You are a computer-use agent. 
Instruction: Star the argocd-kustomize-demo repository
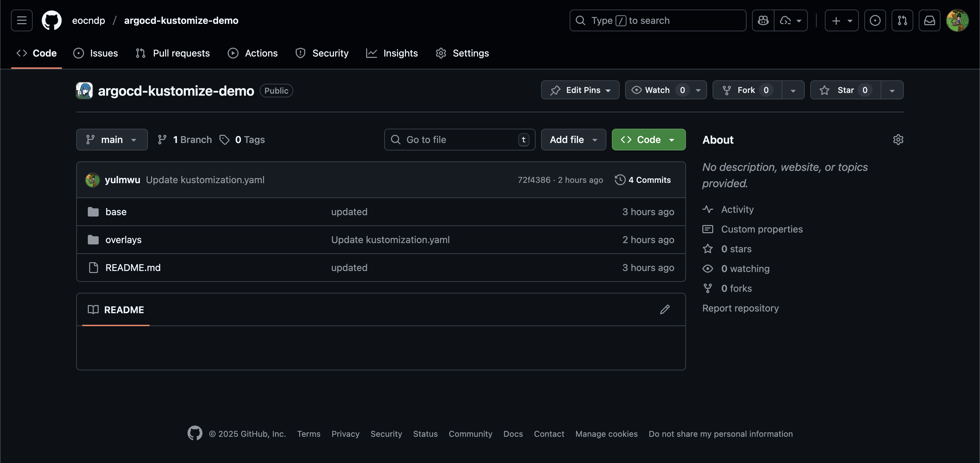point(845,90)
